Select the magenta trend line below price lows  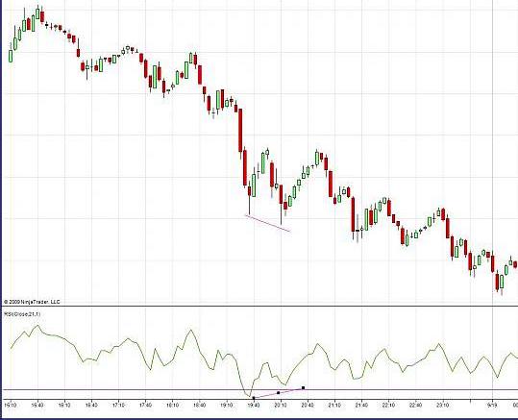[x=267, y=223]
